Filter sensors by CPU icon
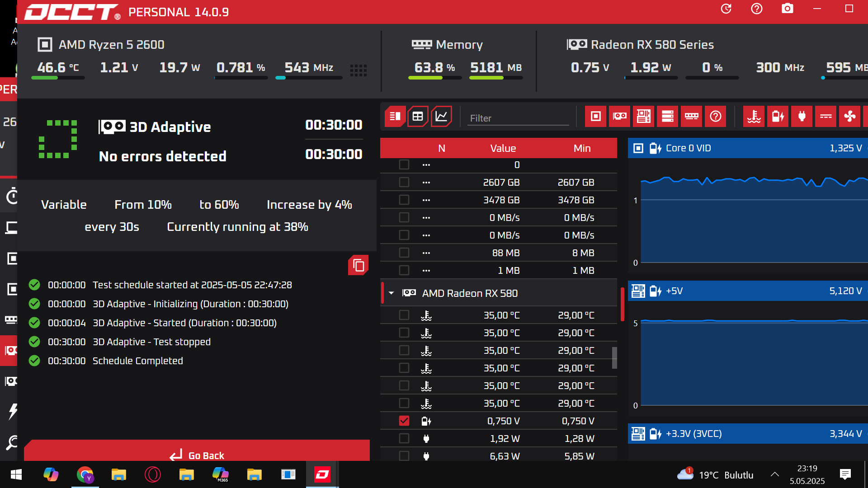 (x=595, y=117)
